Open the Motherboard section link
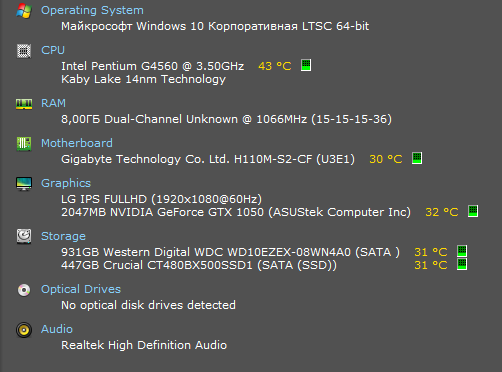502x372 pixels. click(77, 143)
